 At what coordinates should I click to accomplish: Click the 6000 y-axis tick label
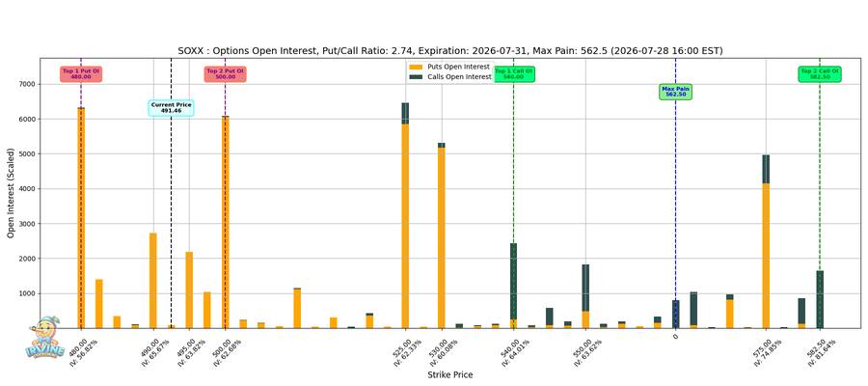pos(27,119)
